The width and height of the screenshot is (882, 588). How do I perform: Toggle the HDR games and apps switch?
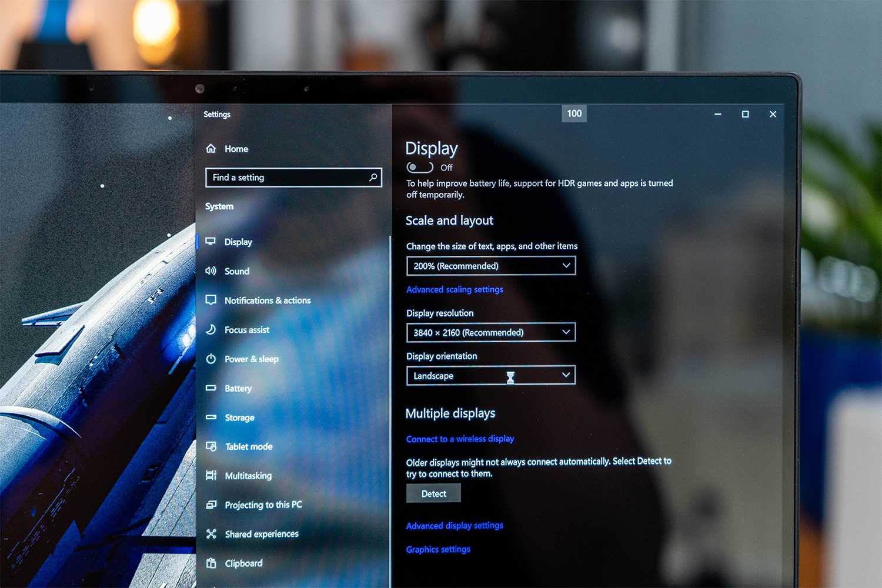[420, 168]
